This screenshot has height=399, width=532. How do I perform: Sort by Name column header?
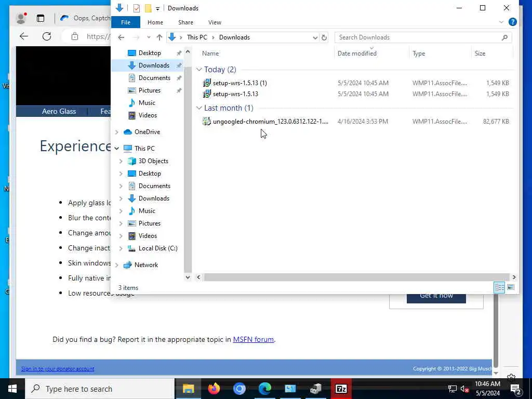[210, 54]
